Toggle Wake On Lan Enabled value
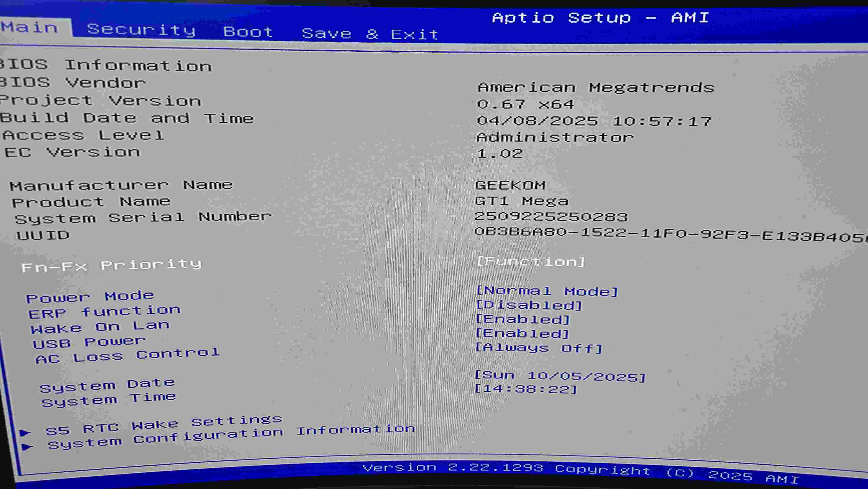 [x=523, y=319]
